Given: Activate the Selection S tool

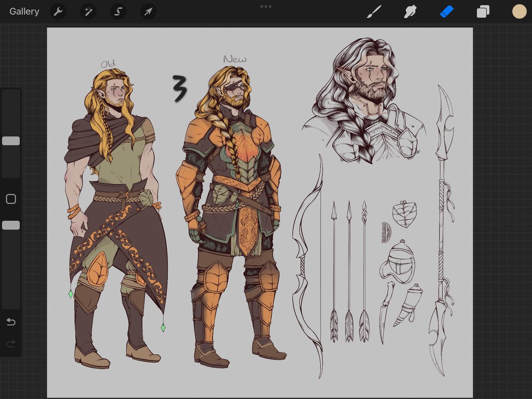Looking at the screenshot, I should pos(118,12).
